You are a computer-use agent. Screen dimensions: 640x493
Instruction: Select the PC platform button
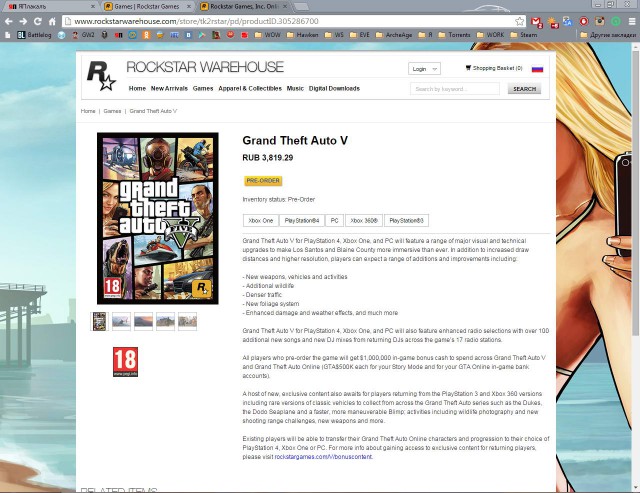tap(334, 220)
